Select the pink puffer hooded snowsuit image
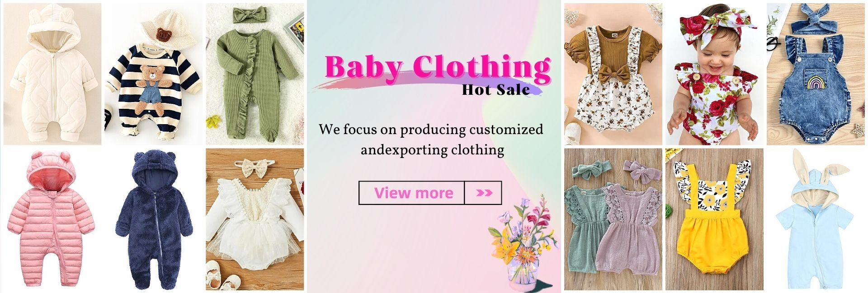The image size is (868, 293). (x=52, y=219)
